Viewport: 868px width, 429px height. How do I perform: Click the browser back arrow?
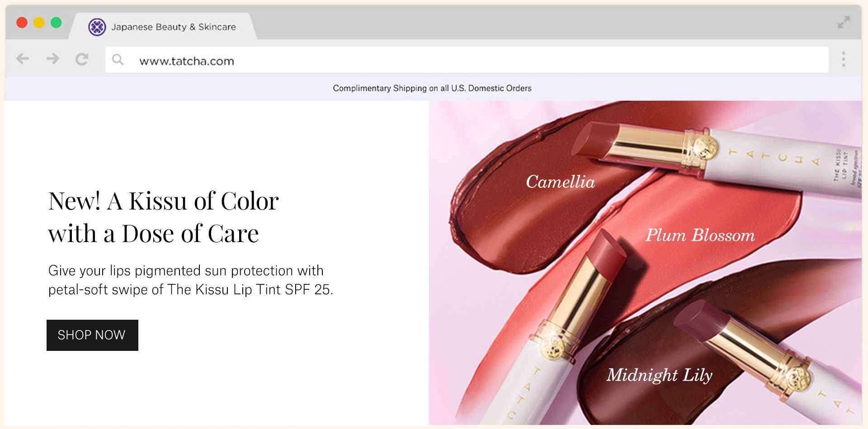23,59
